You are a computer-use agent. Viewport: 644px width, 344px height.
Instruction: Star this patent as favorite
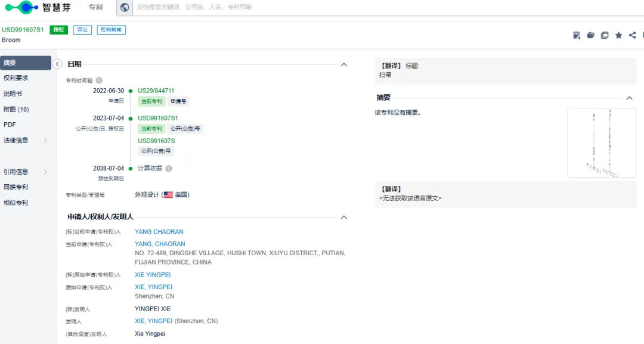[618, 35]
